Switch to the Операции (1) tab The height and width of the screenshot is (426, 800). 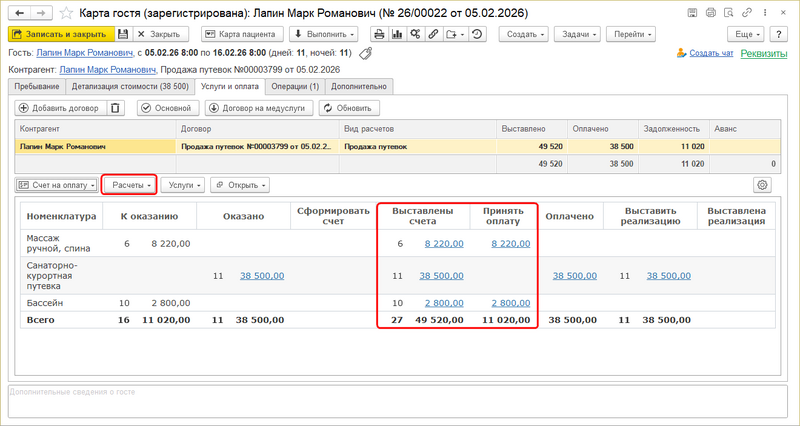[295, 87]
